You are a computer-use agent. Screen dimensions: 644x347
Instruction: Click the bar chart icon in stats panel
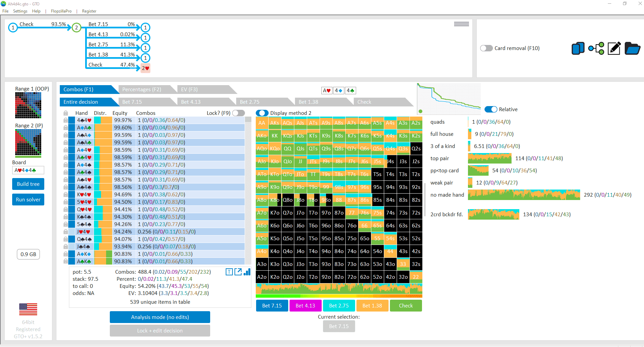coord(247,272)
